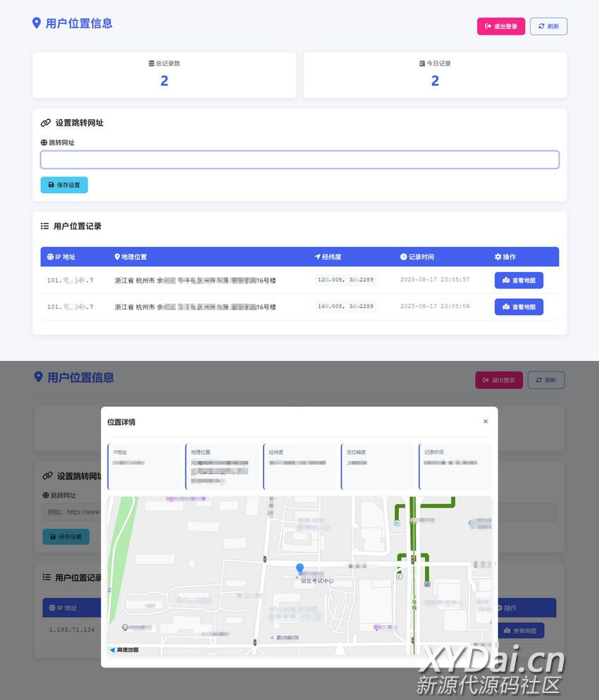Select the 今日记录 statistics card
599x700 pixels.
click(x=435, y=74)
